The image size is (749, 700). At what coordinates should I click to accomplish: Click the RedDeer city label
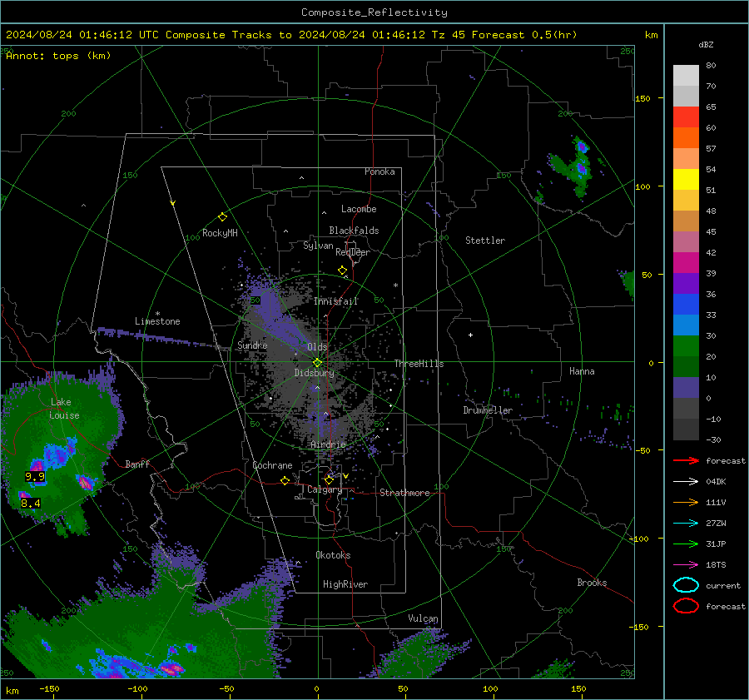tap(353, 252)
